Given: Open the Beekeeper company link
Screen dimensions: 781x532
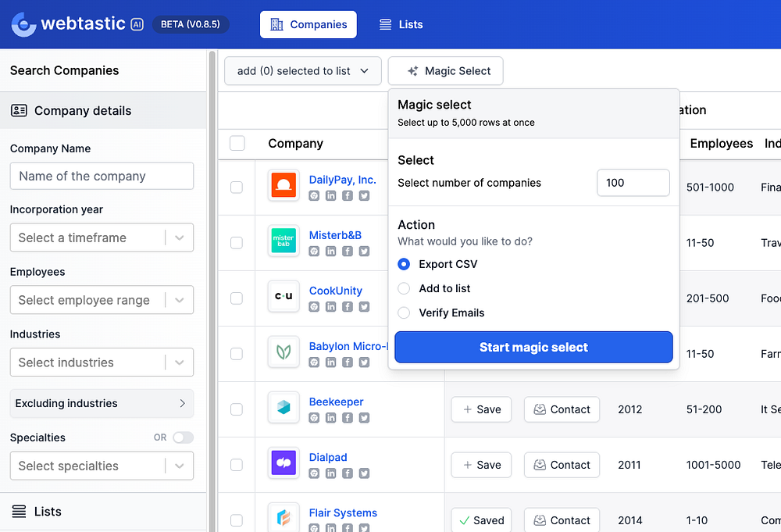Looking at the screenshot, I should tap(336, 402).
